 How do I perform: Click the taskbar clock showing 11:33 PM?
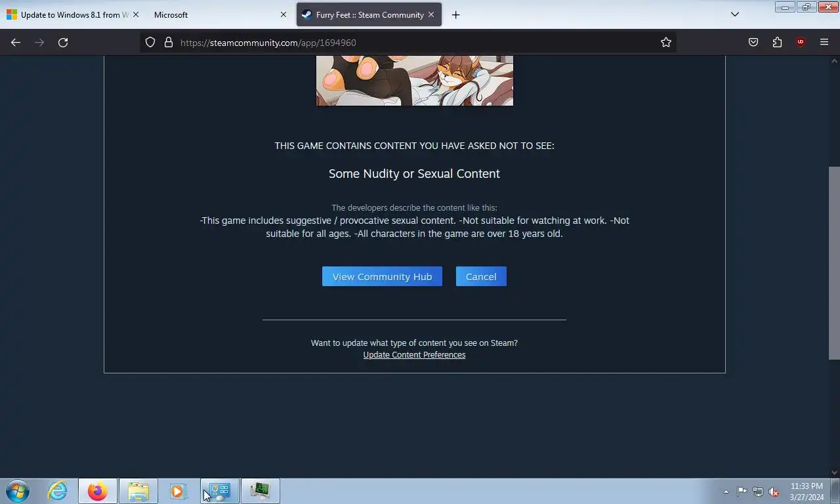coord(807,492)
